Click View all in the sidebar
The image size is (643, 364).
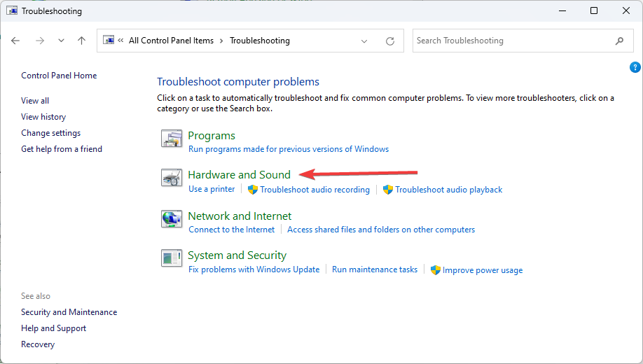pos(35,100)
